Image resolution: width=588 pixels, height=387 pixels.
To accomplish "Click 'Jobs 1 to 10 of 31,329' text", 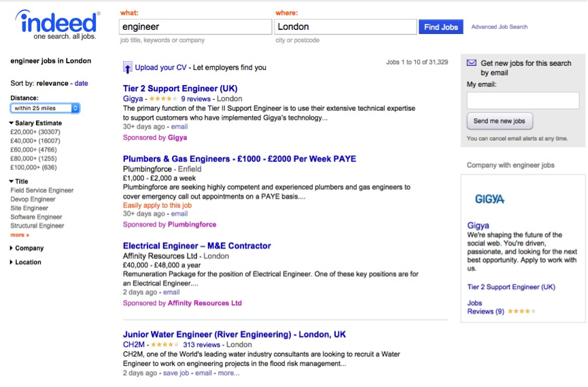I will [417, 63].
